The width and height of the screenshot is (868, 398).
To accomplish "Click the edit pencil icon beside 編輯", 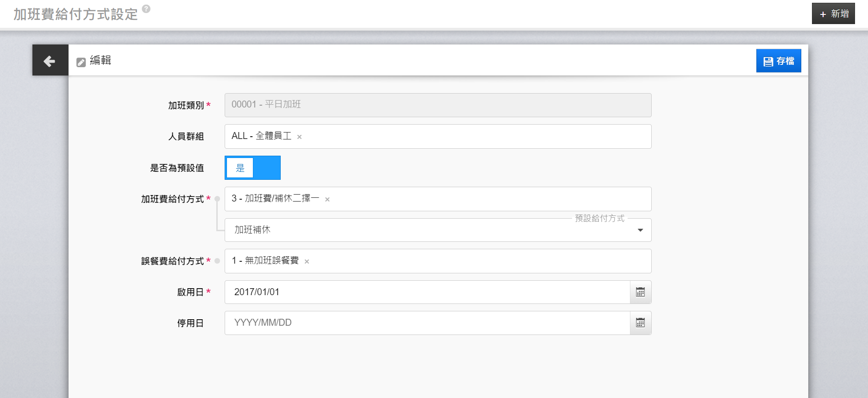I will 81,62.
